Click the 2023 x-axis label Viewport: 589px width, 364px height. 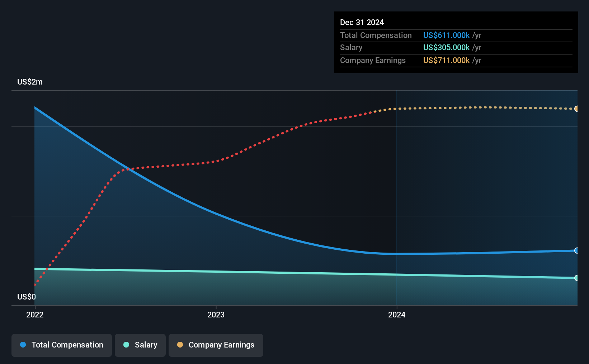[216, 315]
